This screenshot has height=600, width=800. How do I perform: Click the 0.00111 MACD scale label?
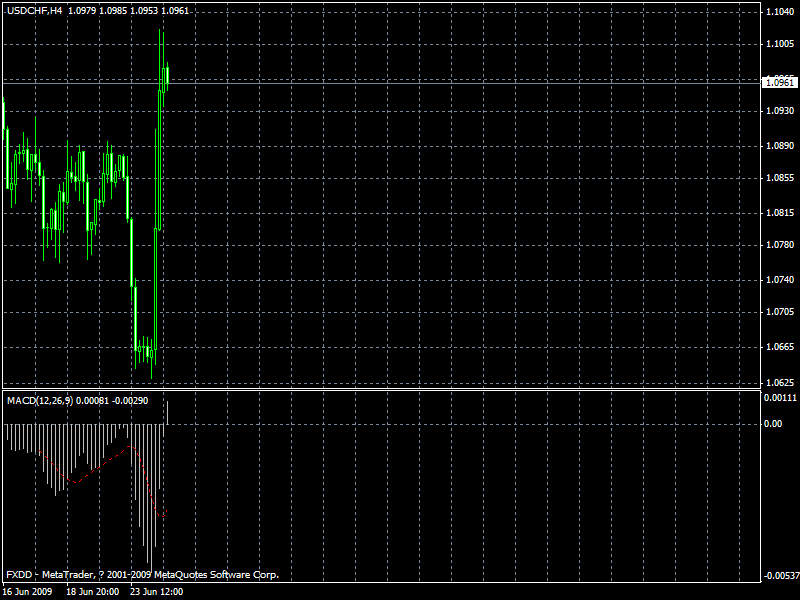tap(780, 398)
